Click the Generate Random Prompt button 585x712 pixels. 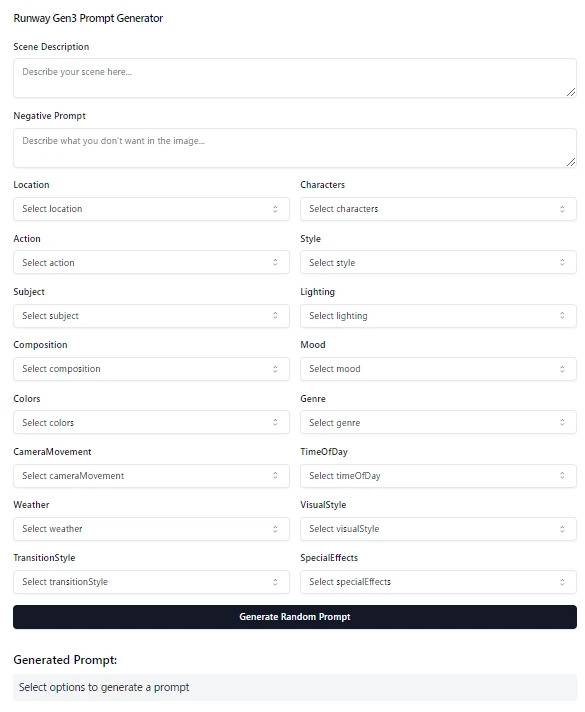[295, 617]
